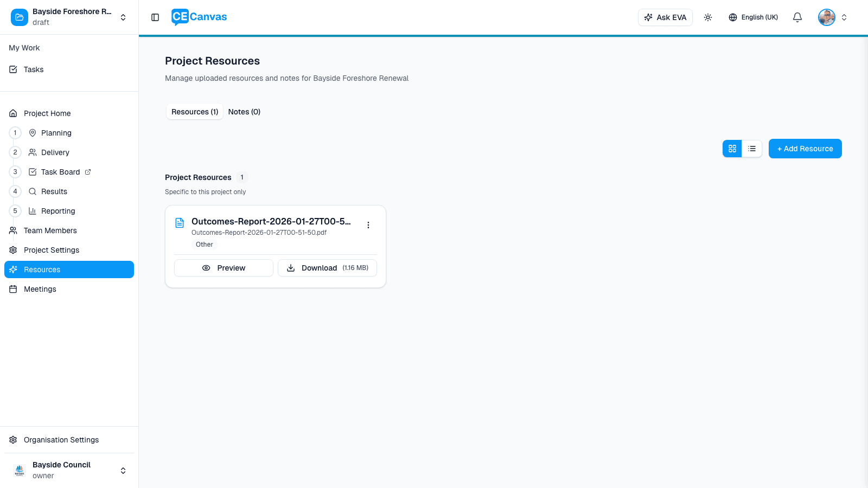Screen dimensions: 868x488
Task: Open Meetings from the sidebar
Action: pos(40,289)
